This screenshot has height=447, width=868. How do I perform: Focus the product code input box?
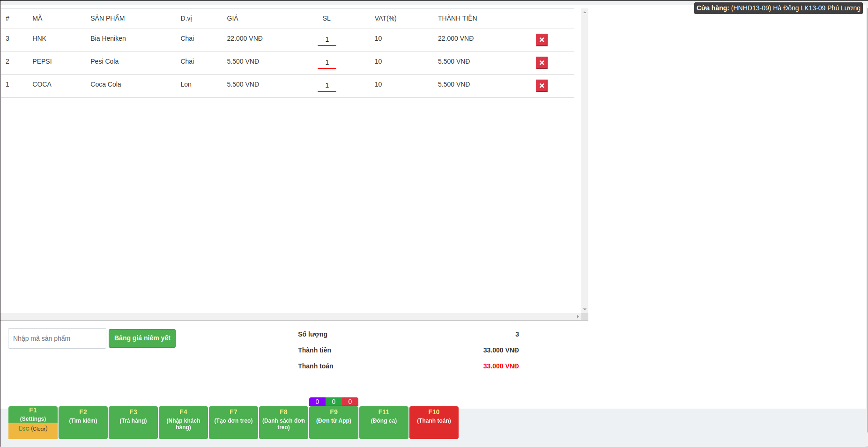[x=57, y=338]
